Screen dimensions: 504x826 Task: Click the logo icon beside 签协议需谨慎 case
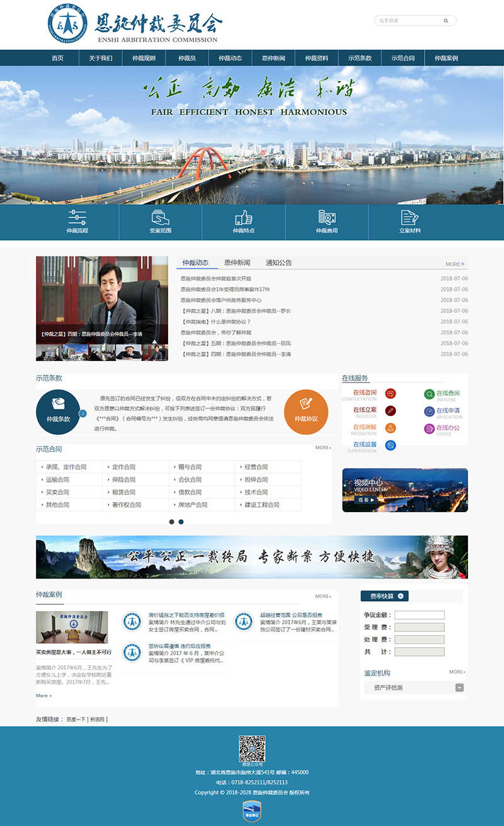pyautogui.click(x=132, y=653)
